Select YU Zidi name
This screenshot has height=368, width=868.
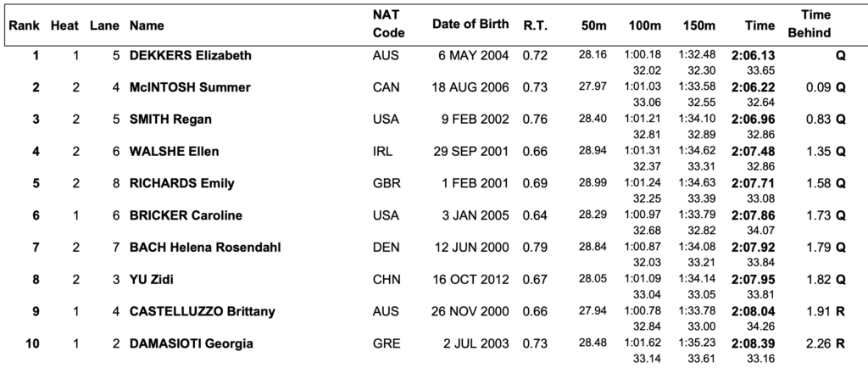point(151,280)
